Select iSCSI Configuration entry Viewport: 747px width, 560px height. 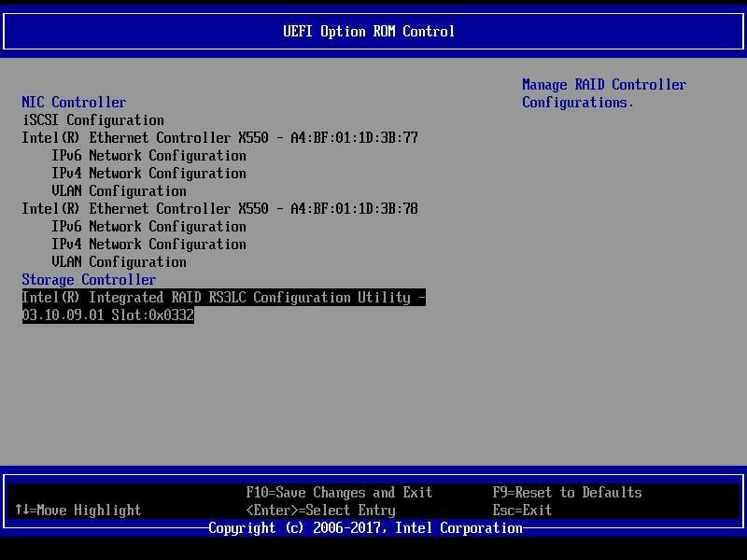tap(92, 120)
